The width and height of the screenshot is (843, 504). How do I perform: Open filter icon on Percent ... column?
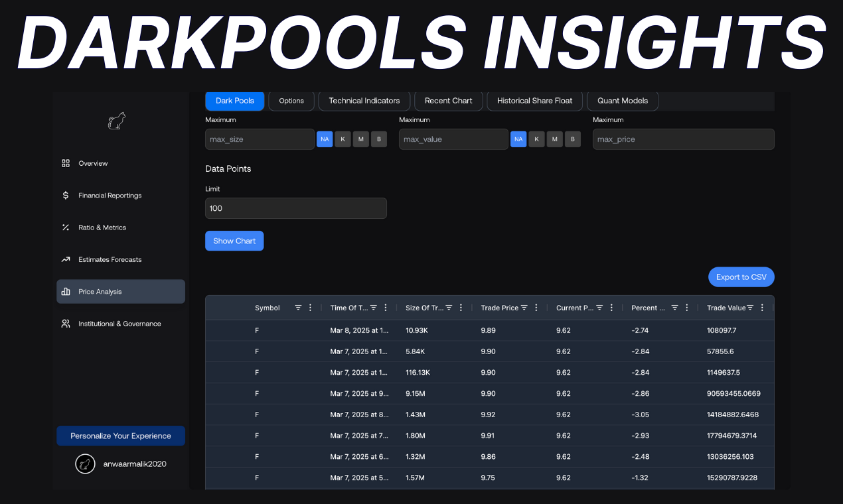(675, 308)
